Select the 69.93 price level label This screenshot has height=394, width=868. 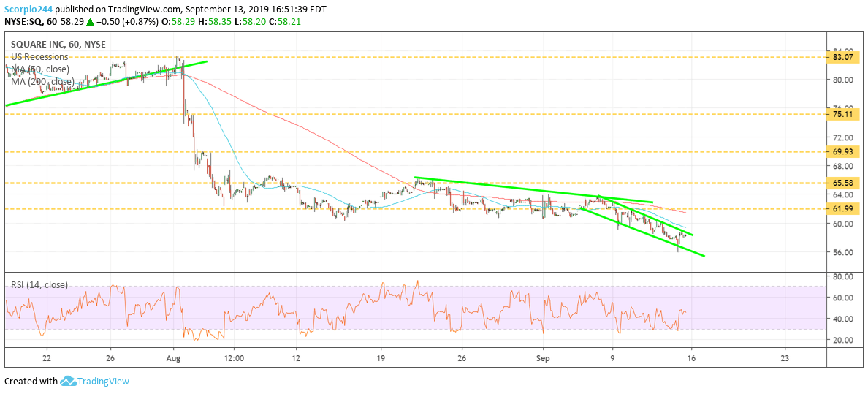[x=844, y=151]
